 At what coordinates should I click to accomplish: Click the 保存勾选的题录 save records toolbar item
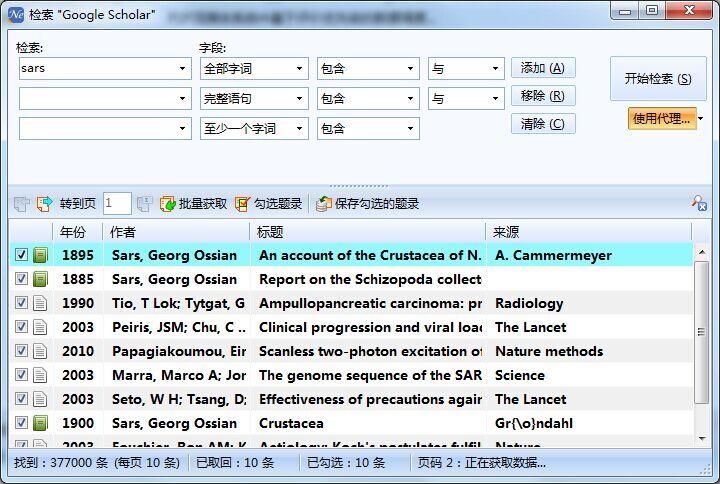(x=368, y=203)
